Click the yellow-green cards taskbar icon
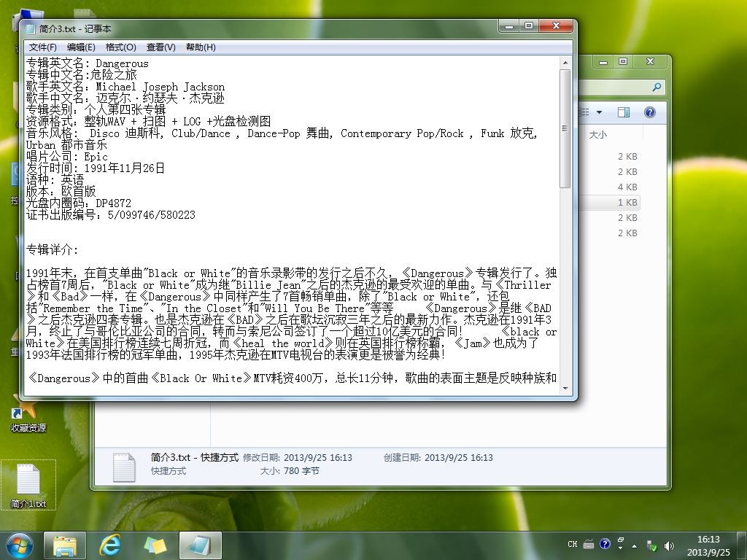The height and width of the screenshot is (560, 747). pyautogui.click(x=155, y=545)
